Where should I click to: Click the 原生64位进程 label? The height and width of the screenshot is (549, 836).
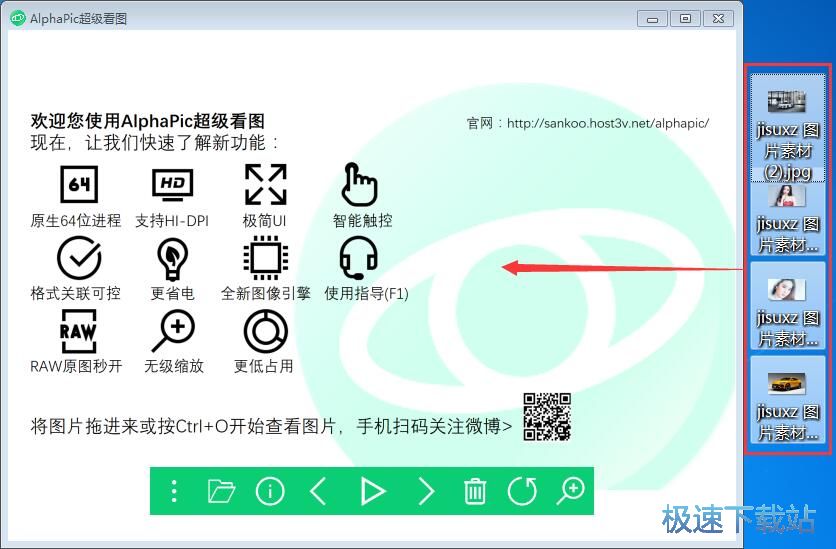click(76, 221)
